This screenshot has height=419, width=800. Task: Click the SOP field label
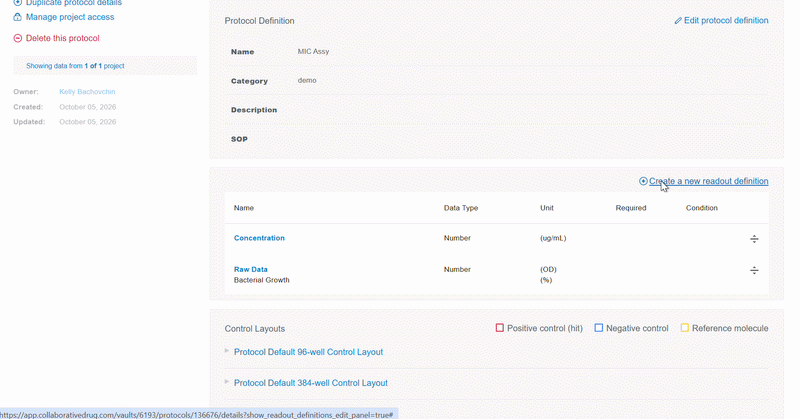(239, 139)
